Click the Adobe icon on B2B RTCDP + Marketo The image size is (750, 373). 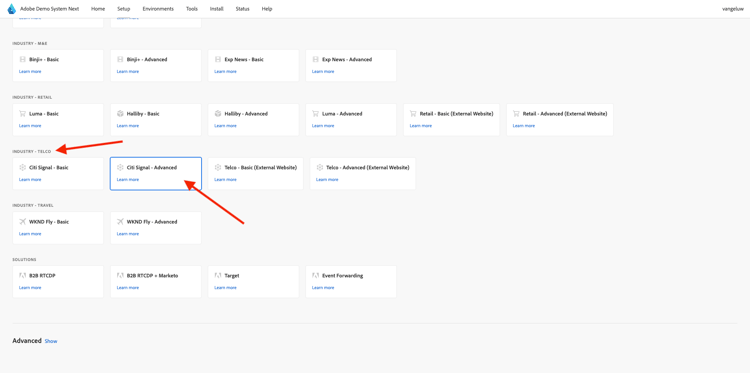[120, 276]
